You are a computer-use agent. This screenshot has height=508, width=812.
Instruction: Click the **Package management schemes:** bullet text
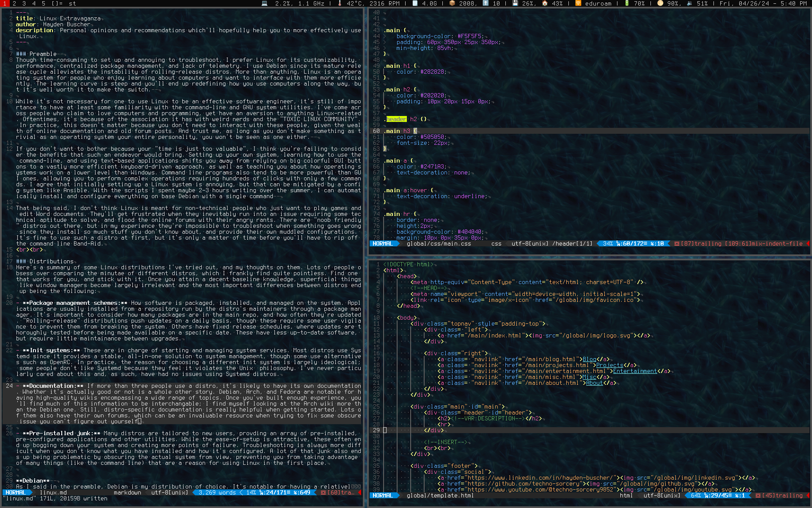(75, 303)
